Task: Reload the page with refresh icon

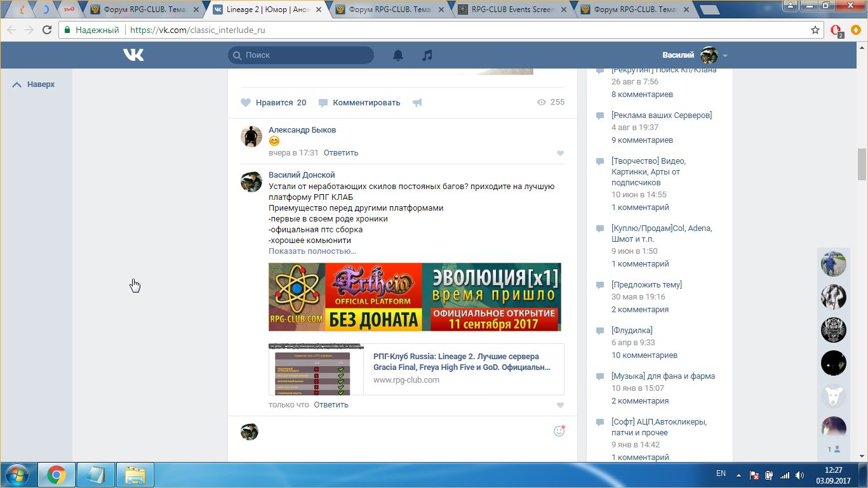Action: (47, 30)
